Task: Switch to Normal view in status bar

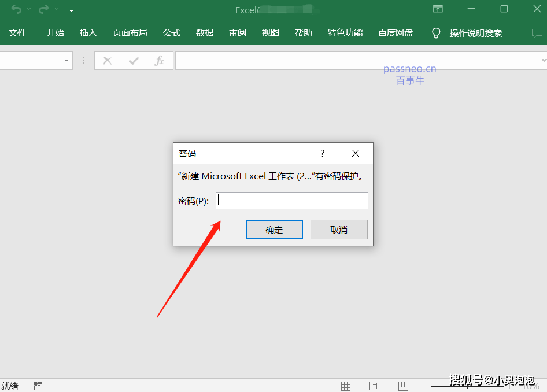Action: 346,386
